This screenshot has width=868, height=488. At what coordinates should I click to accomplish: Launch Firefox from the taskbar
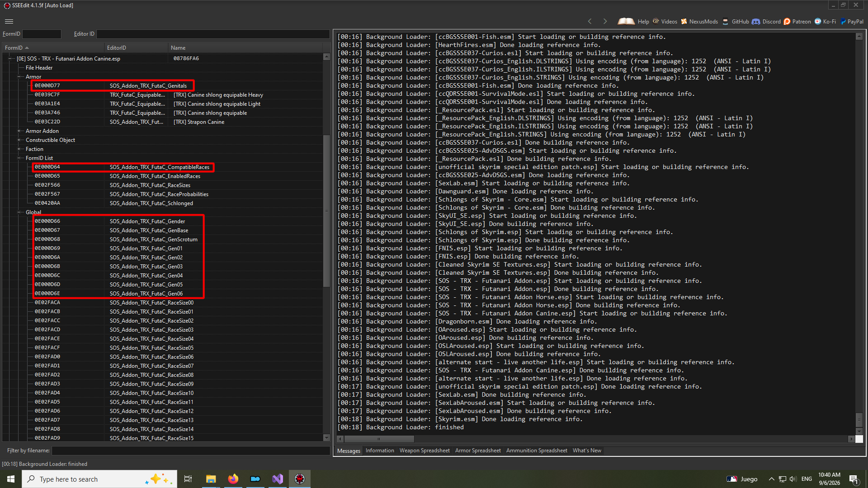pyautogui.click(x=233, y=479)
